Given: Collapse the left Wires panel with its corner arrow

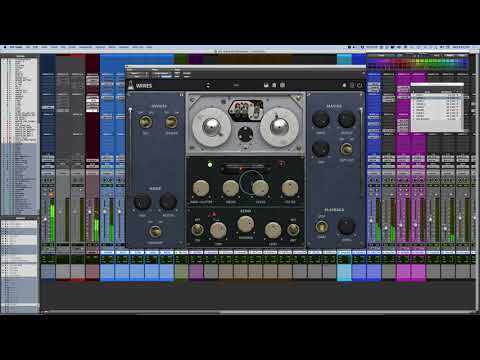Looking at the screenshot, I should (130, 95).
